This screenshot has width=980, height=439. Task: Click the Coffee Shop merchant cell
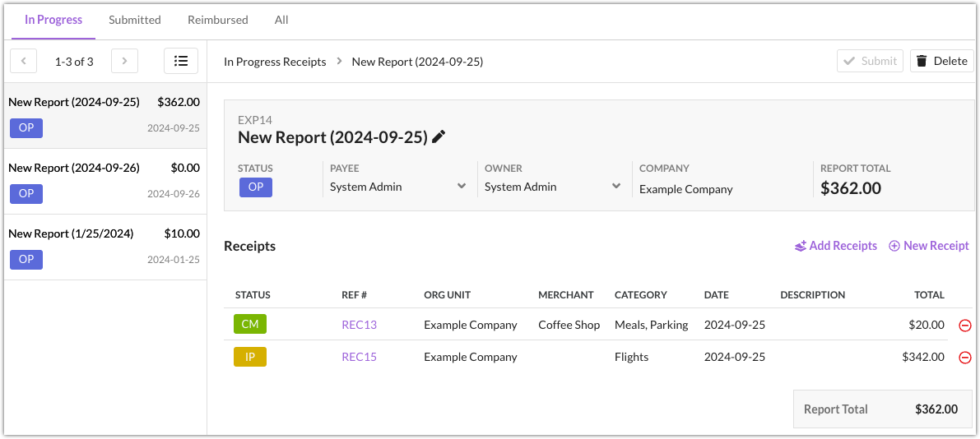[569, 325]
